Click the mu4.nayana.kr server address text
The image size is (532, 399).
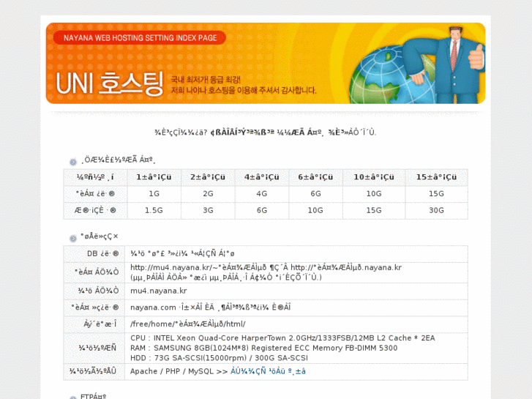(159, 291)
